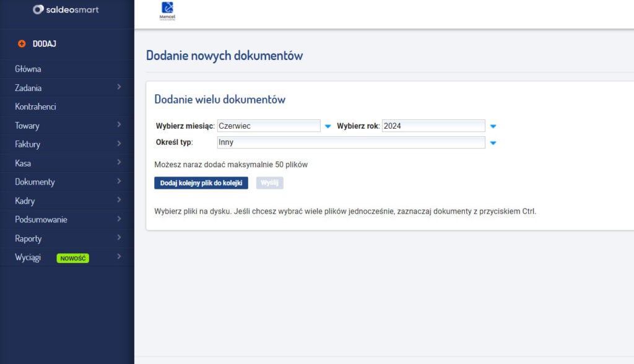Open the month dropdown showing Czerwiec
Screen dimensions: 634x364
click(x=269, y=126)
